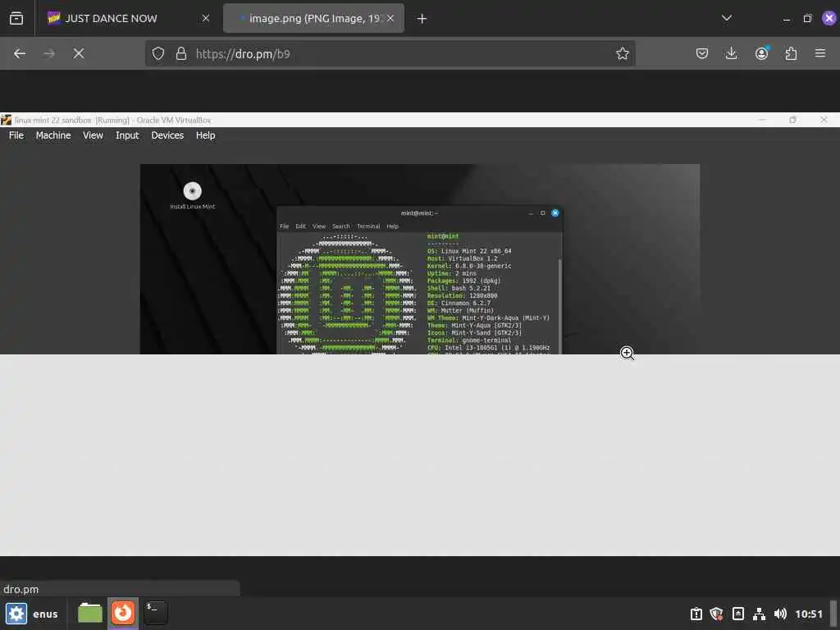Open the downloads panel
Screen dimensions: 840x630
point(731,53)
